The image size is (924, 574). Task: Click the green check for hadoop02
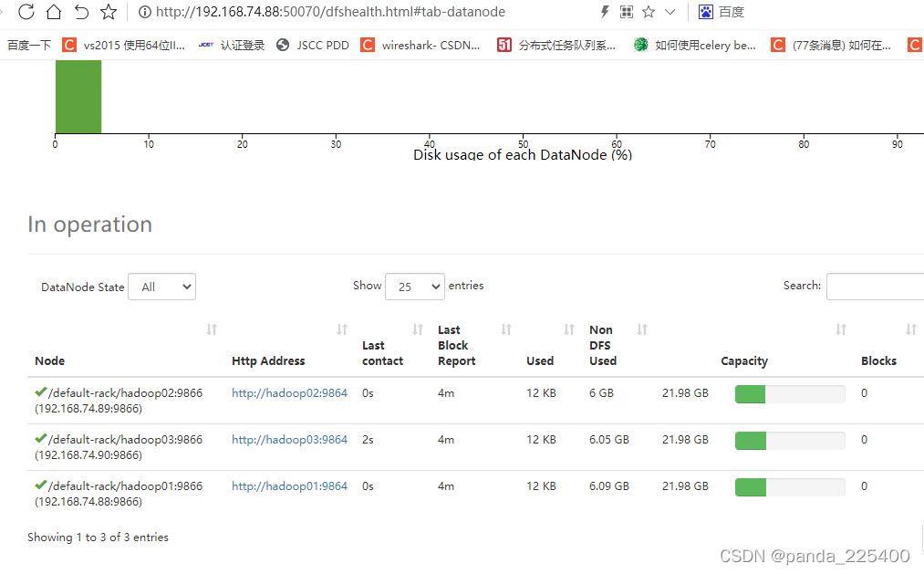click(x=41, y=391)
